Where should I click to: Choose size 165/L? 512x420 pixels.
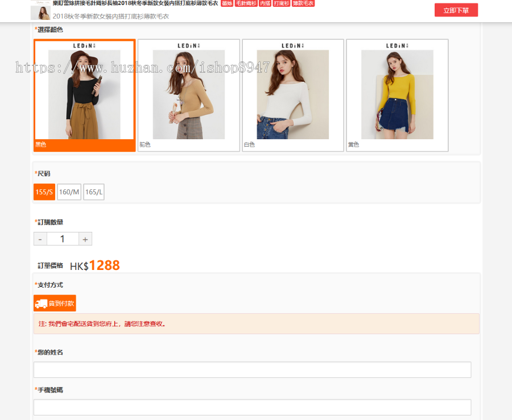point(94,192)
